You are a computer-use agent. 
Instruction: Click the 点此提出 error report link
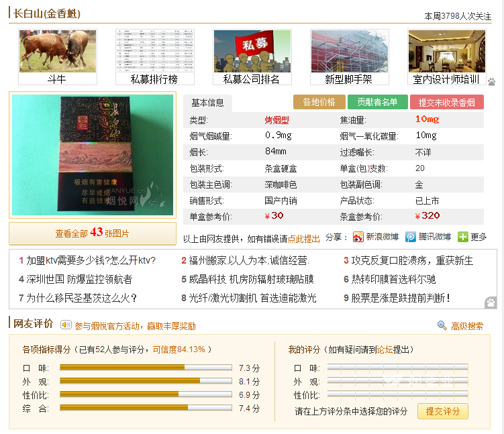[x=304, y=239]
